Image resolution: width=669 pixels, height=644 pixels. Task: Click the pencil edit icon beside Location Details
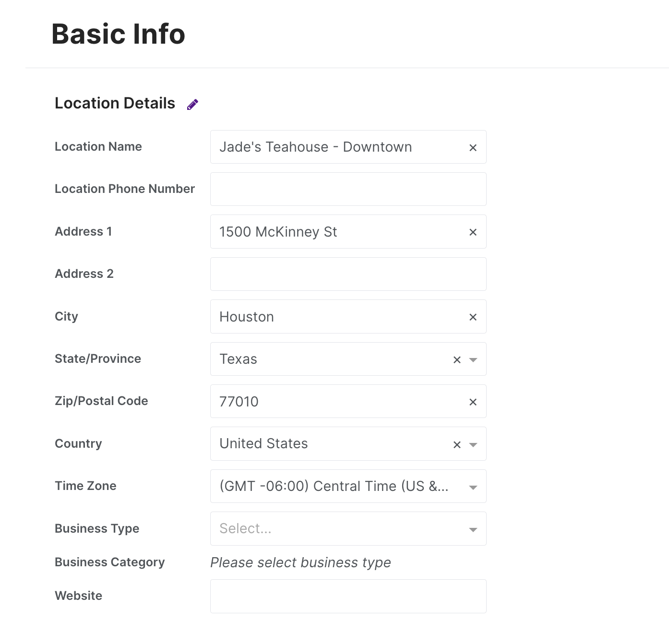click(192, 104)
